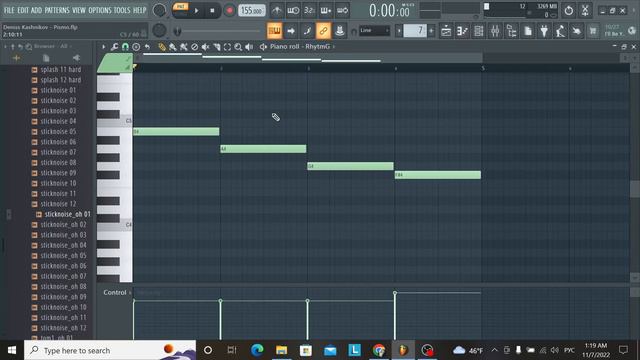Viewport: 640px width, 360px height.
Task: Toggle the metronome
Action: click(x=277, y=10)
